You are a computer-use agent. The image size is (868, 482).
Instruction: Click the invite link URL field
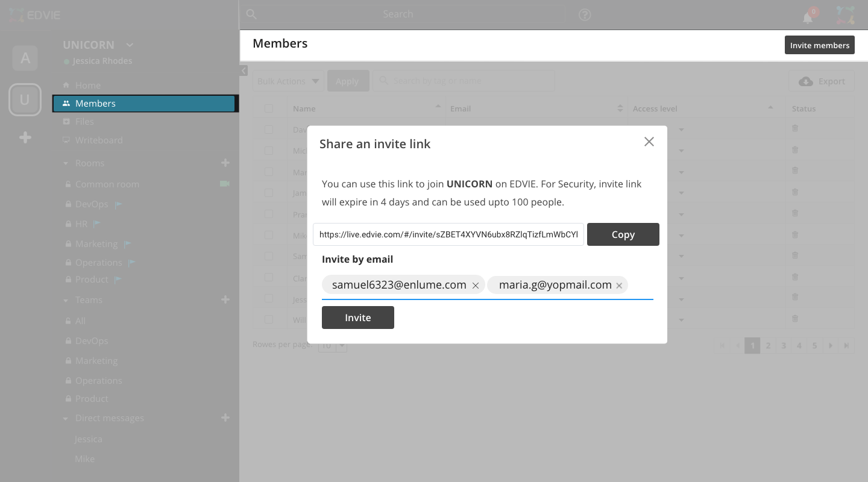448,234
